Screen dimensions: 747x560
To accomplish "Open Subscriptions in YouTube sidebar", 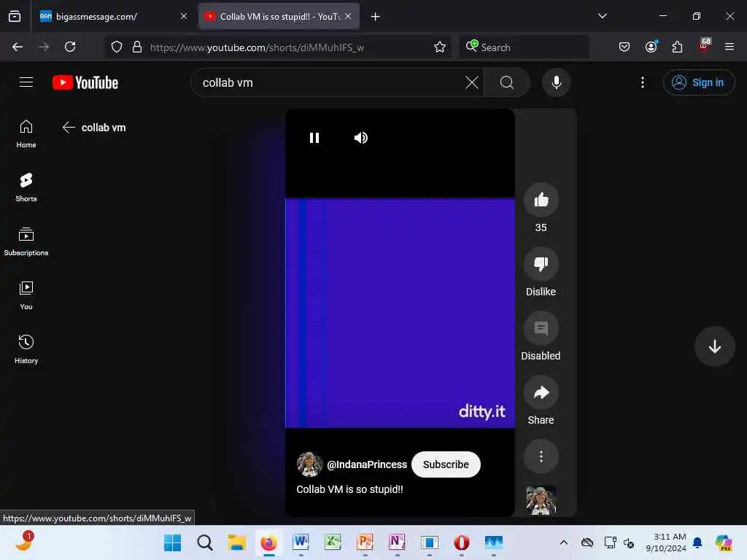I will (x=26, y=242).
